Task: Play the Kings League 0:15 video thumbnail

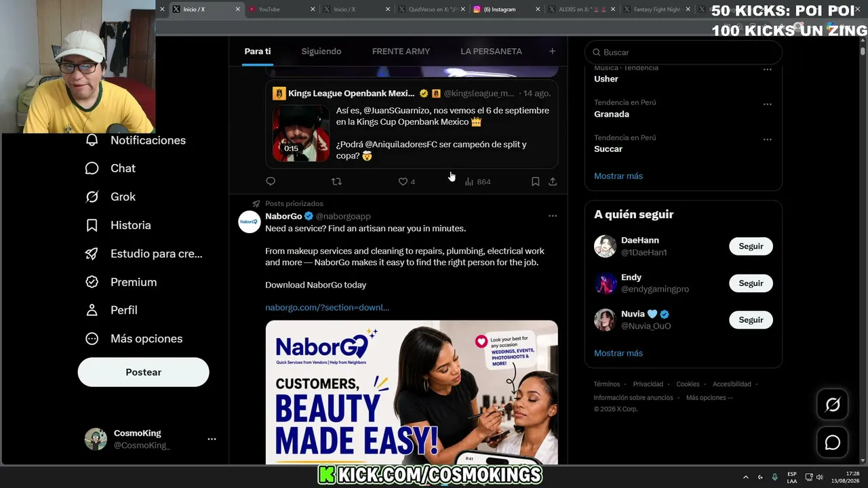Action: tap(301, 133)
